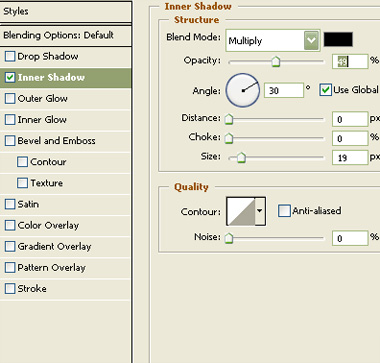Select Blending Options: Default
Image resolution: width=380 pixels, height=363 pixels.
(x=66, y=35)
